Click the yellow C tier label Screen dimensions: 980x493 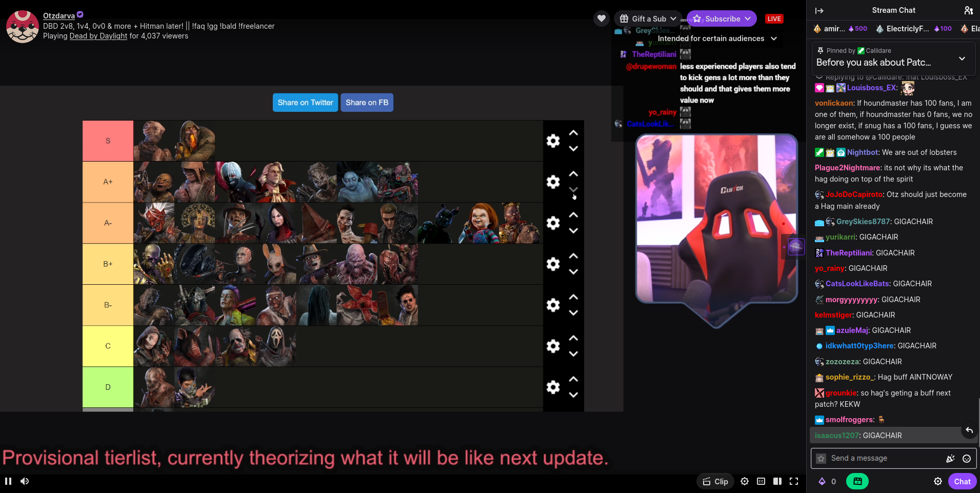click(x=108, y=346)
